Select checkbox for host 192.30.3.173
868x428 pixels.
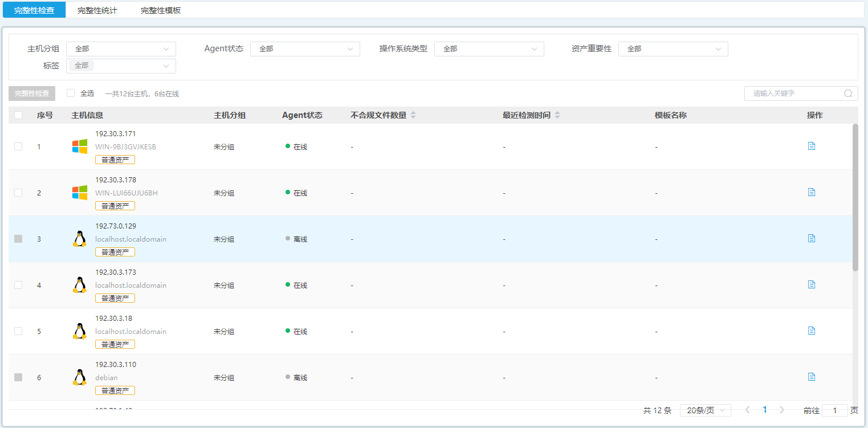click(18, 285)
